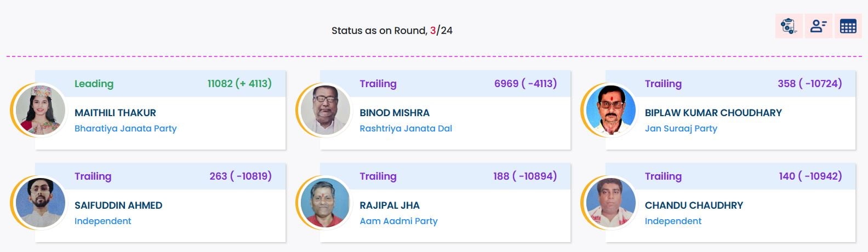The height and width of the screenshot is (252, 868).
Task: Click Rajipal Jha's candidate photo
Action: click(x=325, y=203)
